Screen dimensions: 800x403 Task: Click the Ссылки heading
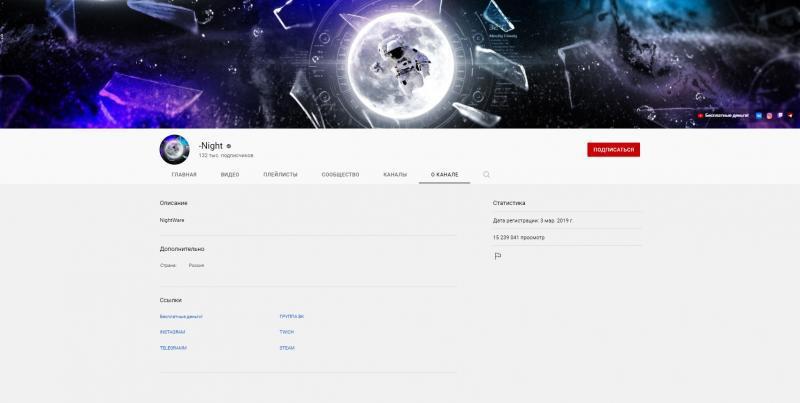click(x=170, y=300)
